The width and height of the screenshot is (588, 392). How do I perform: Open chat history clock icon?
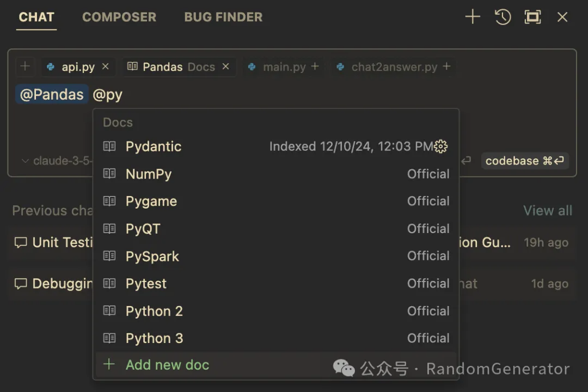503,17
